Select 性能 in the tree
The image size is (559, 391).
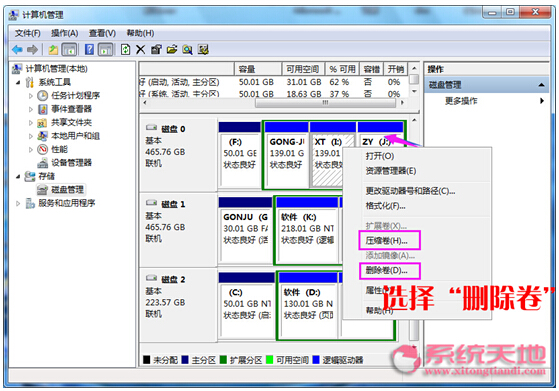click(x=60, y=149)
